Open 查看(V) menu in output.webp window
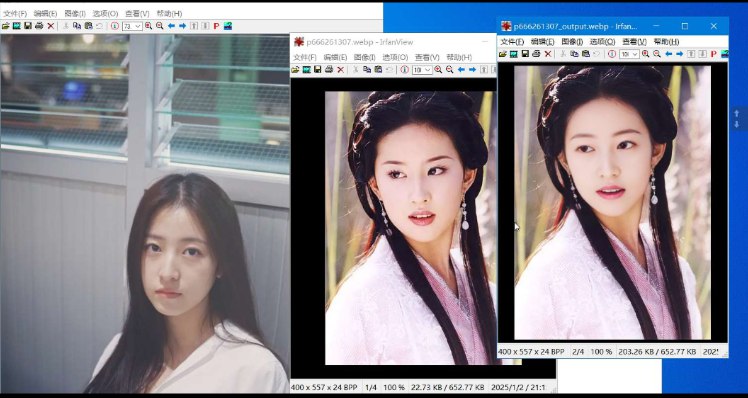 [x=634, y=42]
